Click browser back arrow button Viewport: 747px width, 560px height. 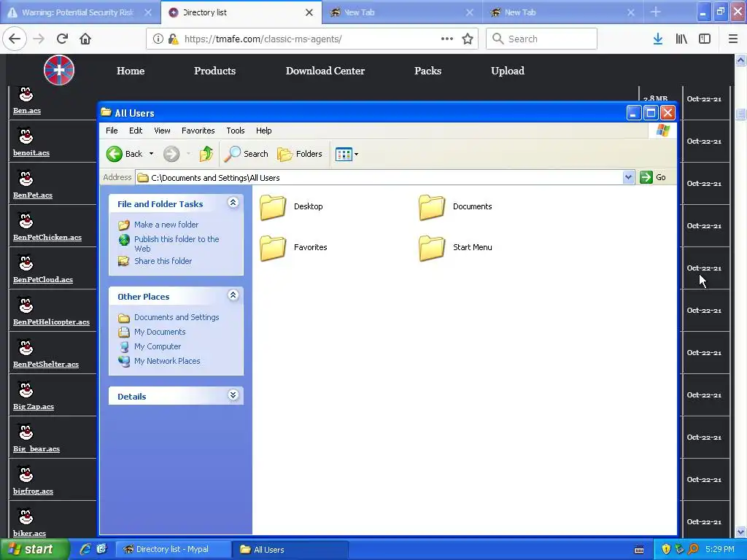(x=15, y=39)
